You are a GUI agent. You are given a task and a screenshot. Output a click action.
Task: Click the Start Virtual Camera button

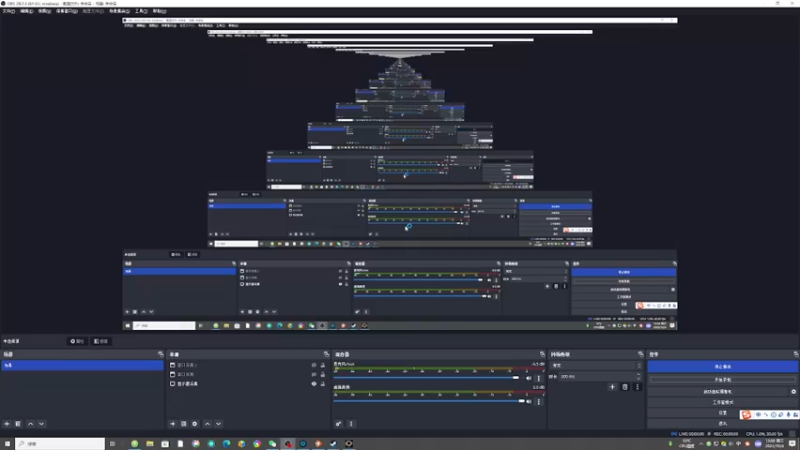(x=717, y=392)
